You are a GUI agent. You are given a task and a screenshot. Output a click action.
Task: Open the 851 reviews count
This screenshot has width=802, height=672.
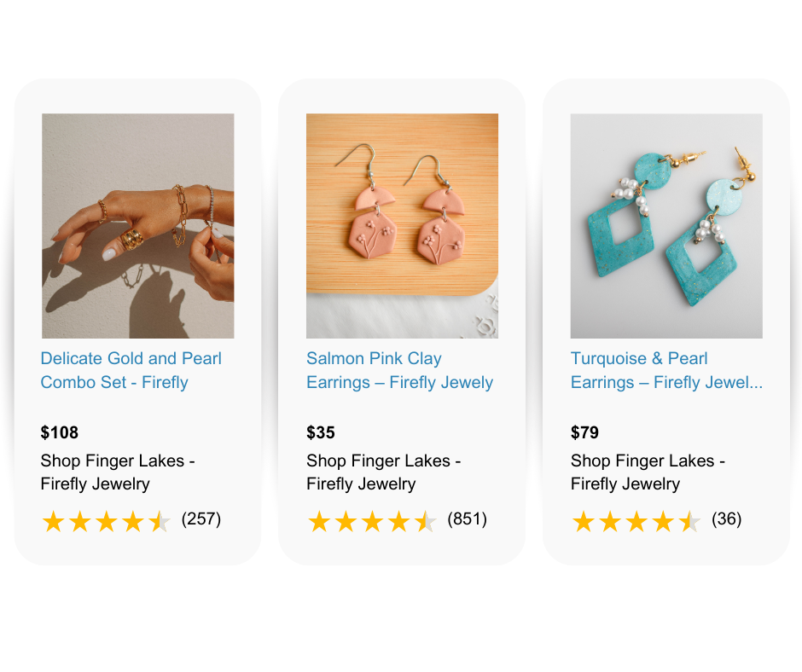point(467,518)
